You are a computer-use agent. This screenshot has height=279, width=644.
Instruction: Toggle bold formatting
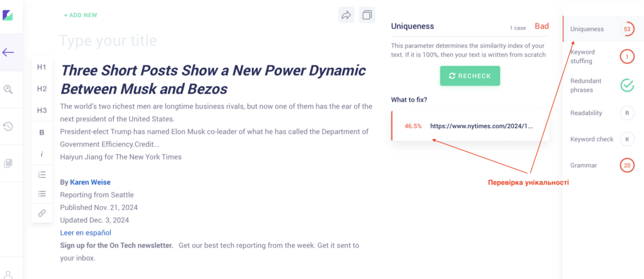click(42, 133)
